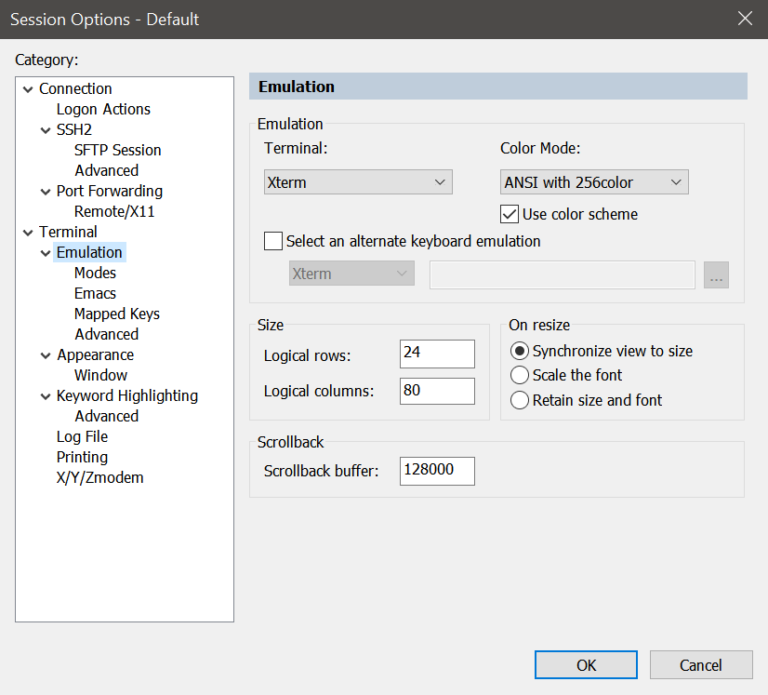This screenshot has width=768, height=695.
Task: Open the Terminal type dropdown
Action: coord(358,182)
